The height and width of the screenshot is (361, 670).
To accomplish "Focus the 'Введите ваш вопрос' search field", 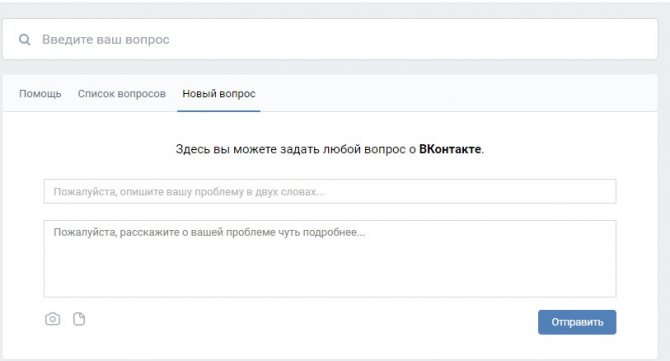I will click(330, 39).
